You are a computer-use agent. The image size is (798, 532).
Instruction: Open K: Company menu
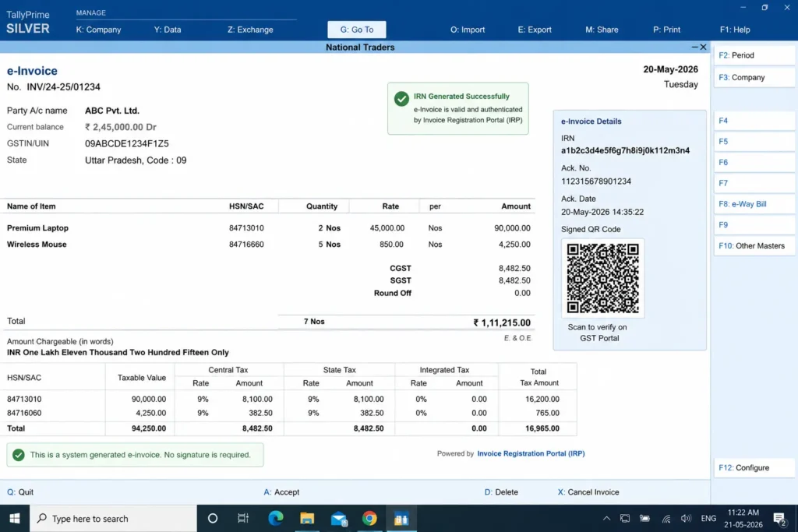(99, 30)
